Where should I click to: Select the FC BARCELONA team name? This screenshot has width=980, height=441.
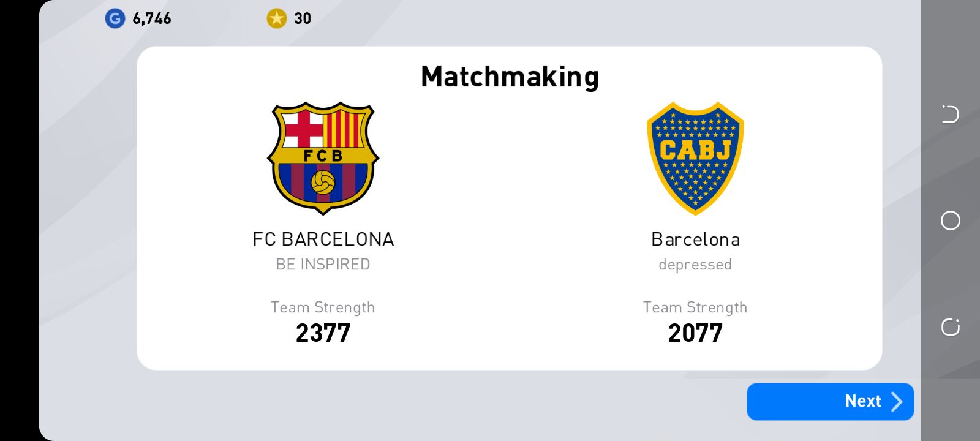click(323, 239)
